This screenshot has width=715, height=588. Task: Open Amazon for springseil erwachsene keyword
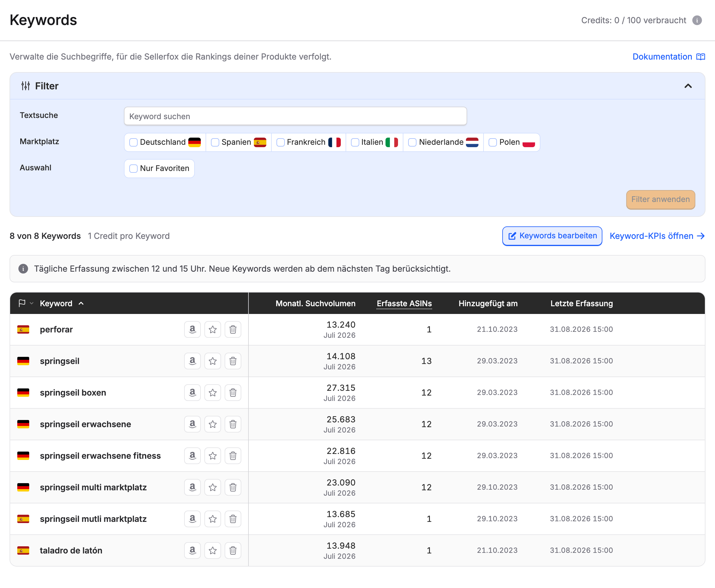192,424
